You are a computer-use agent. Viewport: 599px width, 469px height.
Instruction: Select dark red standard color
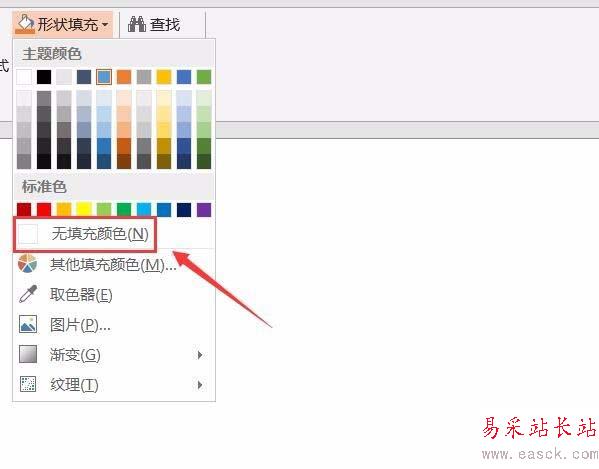pos(24,210)
